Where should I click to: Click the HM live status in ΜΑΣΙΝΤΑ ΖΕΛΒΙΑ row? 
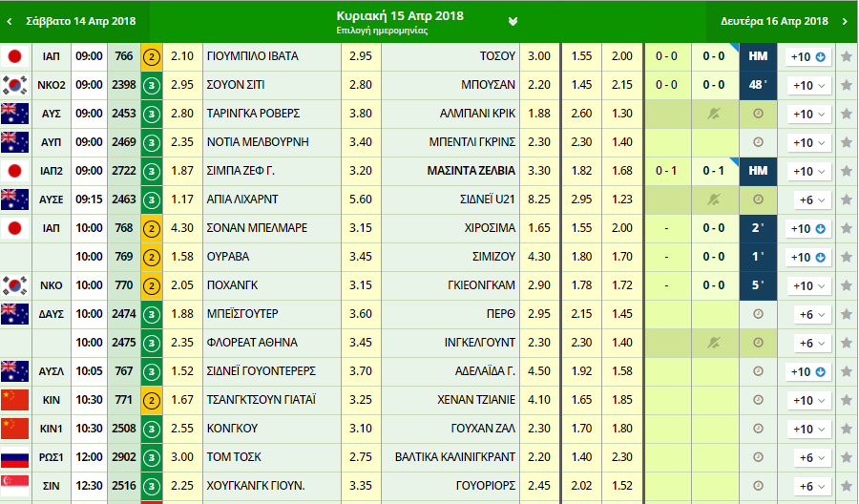pyautogui.click(x=759, y=171)
